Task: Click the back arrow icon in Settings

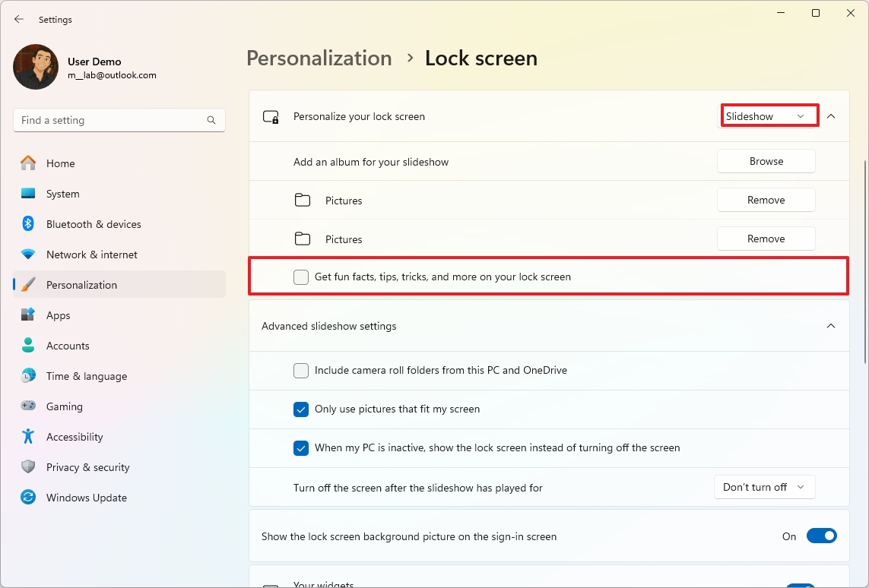Action: pos(19,20)
